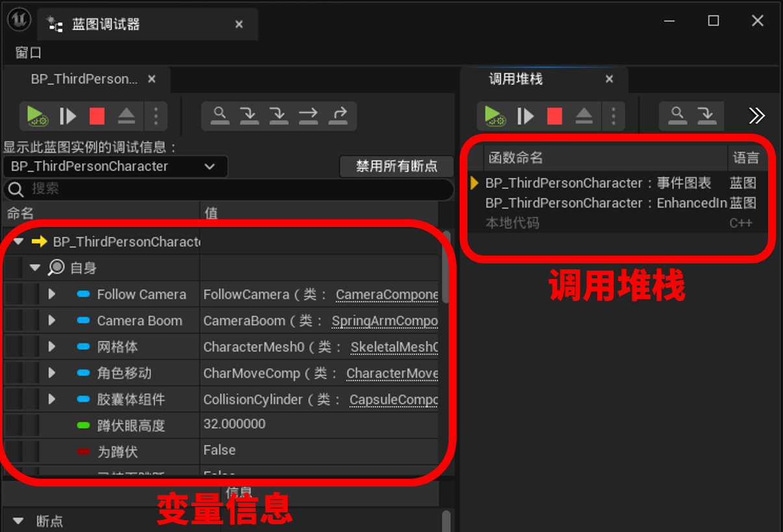783x532 pixels.
Task: Open the 窗口 menu
Action: pyautogui.click(x=27, y=53)
